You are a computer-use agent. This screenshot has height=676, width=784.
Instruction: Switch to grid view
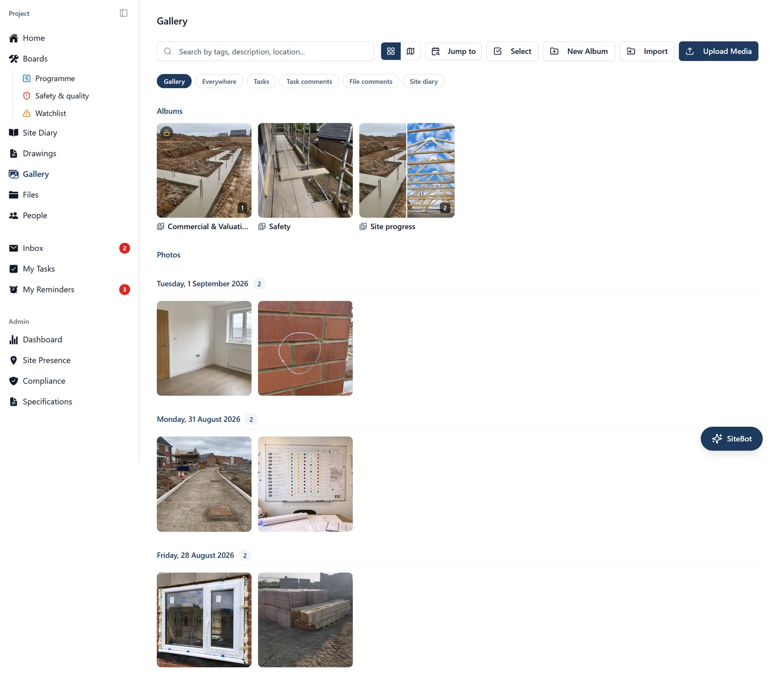point(391,51)
